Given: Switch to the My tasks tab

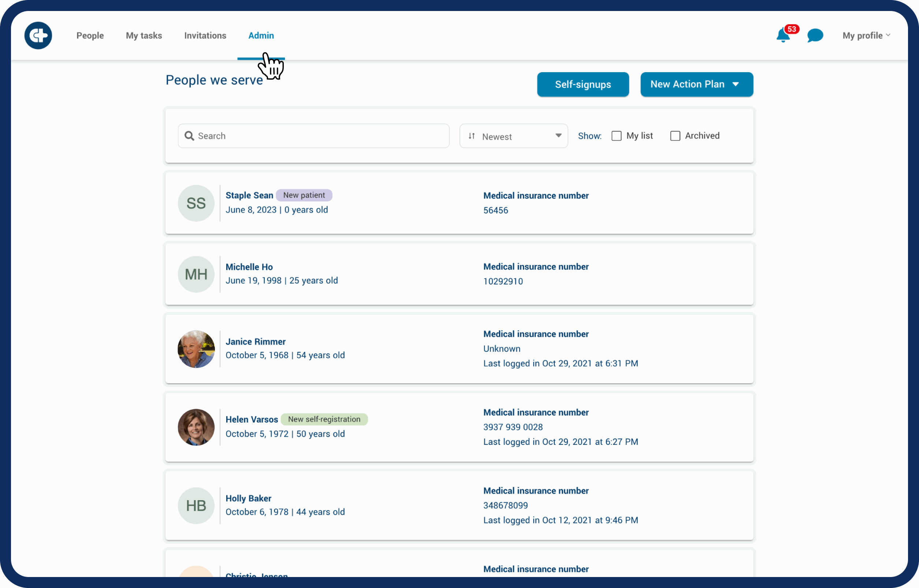Looking at the screenshot, I should (x=144, y=36).
